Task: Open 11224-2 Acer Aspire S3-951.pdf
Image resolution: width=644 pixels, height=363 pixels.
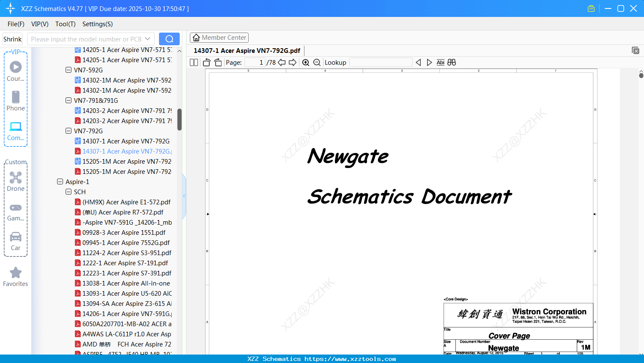Action: coord(123,253)
